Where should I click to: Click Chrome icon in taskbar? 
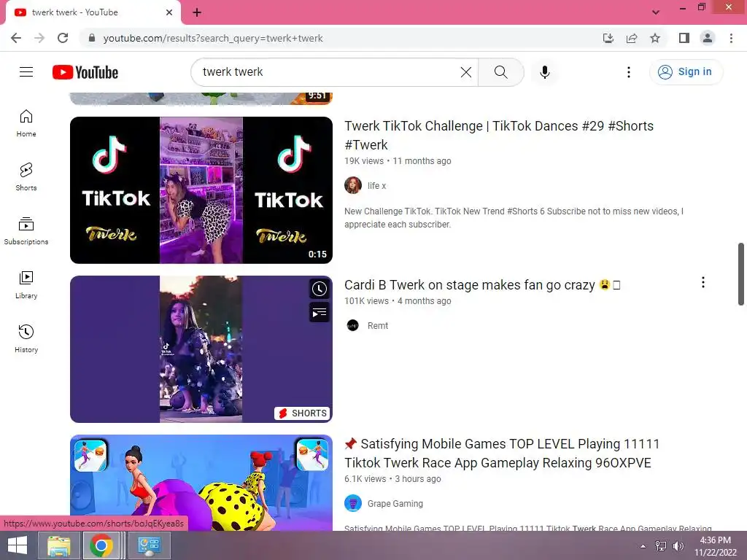(x=101, y=545)
